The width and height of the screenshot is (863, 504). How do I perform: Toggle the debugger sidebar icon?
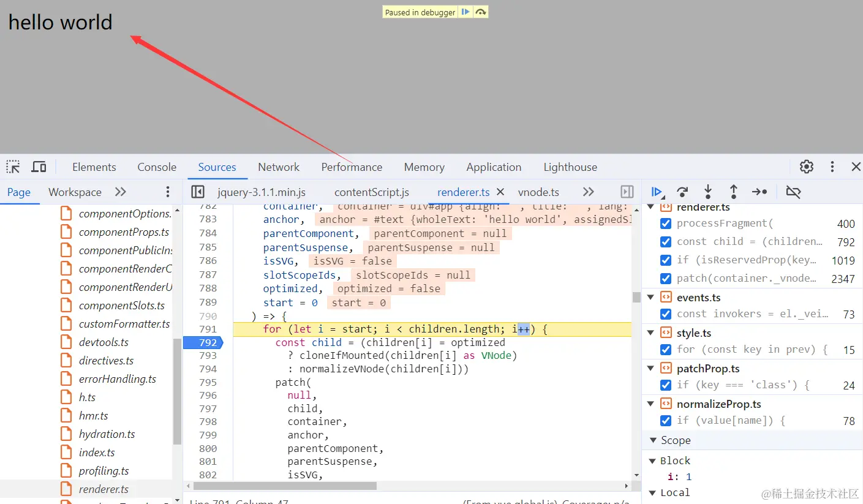point(627,192)
